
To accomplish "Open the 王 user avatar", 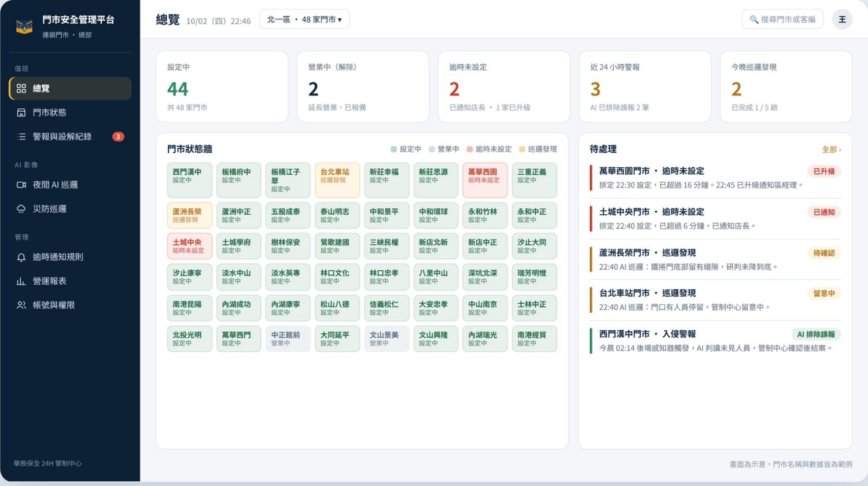I will pos(842,20).
